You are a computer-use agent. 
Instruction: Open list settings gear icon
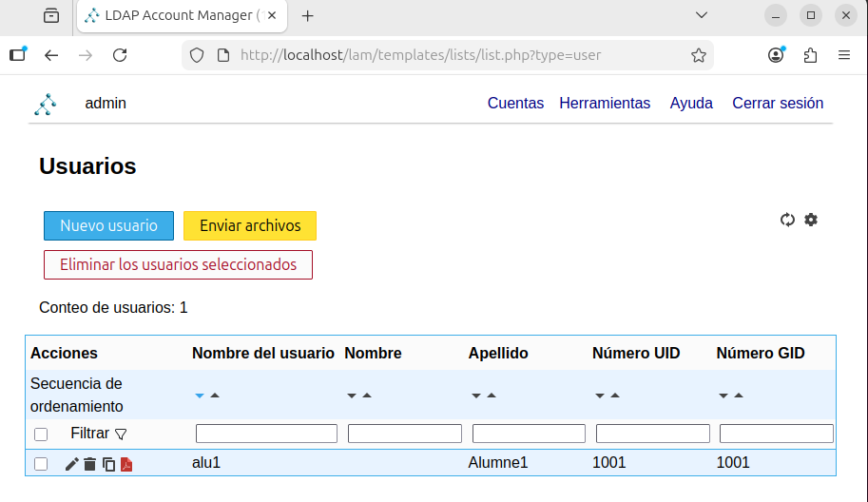point(811,220)
